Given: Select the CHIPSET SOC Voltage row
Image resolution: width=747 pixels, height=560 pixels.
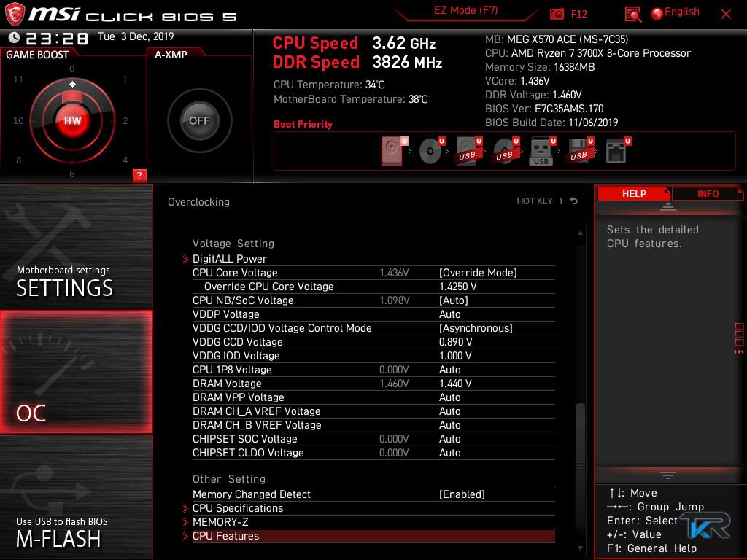Looking at the screenshot, I should 373,438.
